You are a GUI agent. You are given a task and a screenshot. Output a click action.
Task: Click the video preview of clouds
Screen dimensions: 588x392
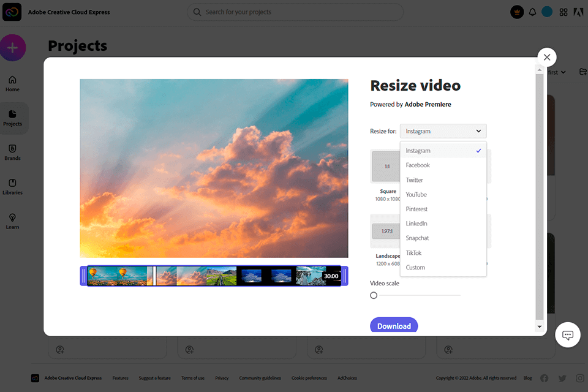tap(214, 168)
